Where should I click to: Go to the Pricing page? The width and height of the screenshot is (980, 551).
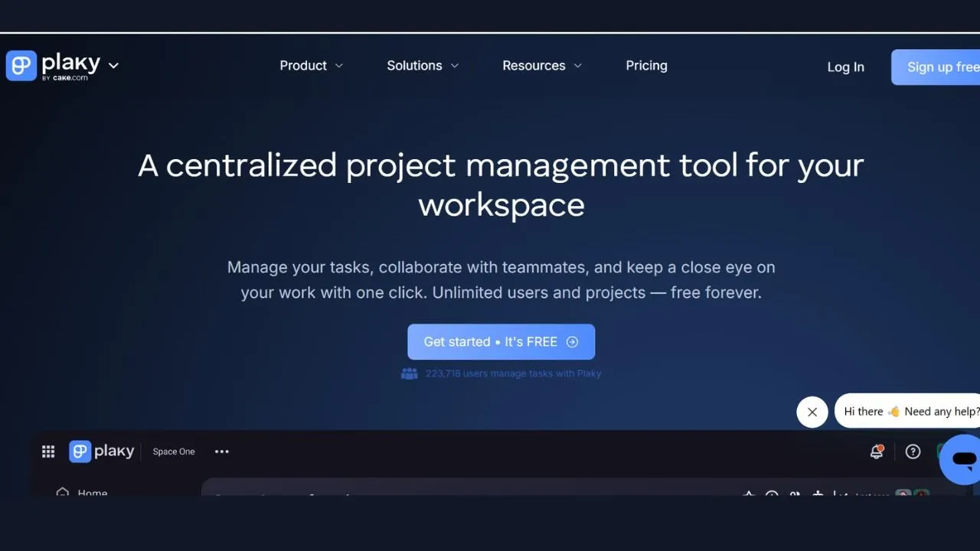point(647,66)
